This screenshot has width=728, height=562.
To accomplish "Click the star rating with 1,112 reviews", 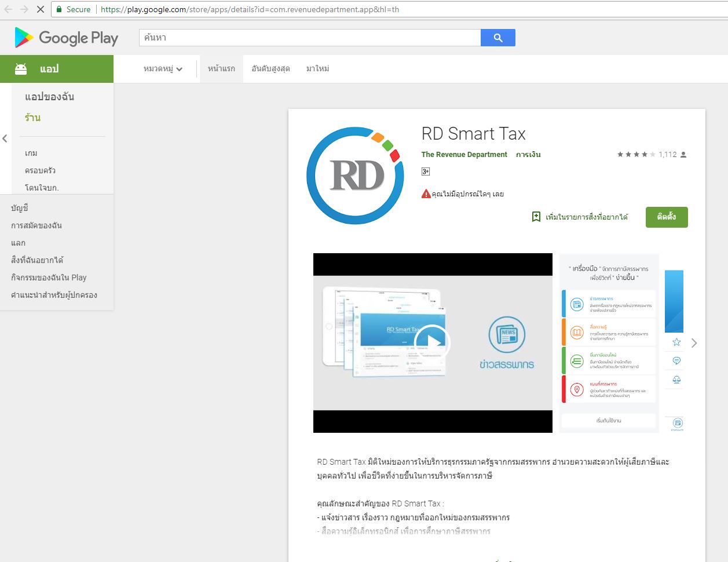I will click(x=652, y=155).
